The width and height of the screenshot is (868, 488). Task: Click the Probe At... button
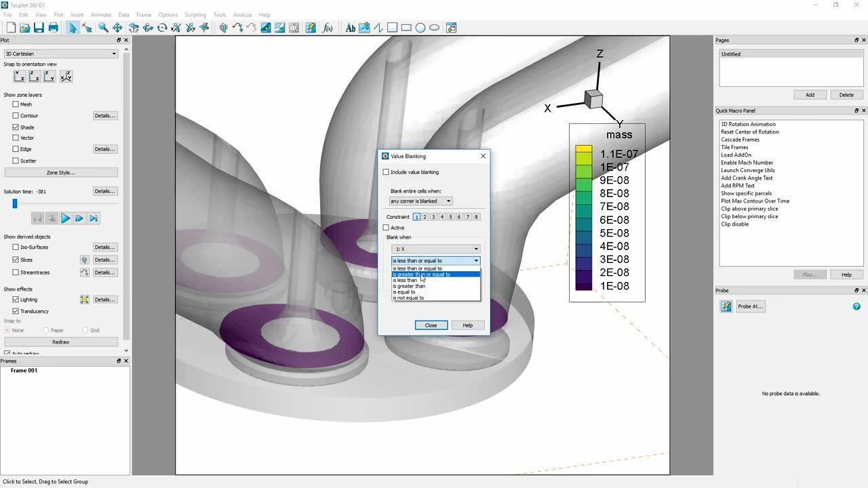(750, 306)
